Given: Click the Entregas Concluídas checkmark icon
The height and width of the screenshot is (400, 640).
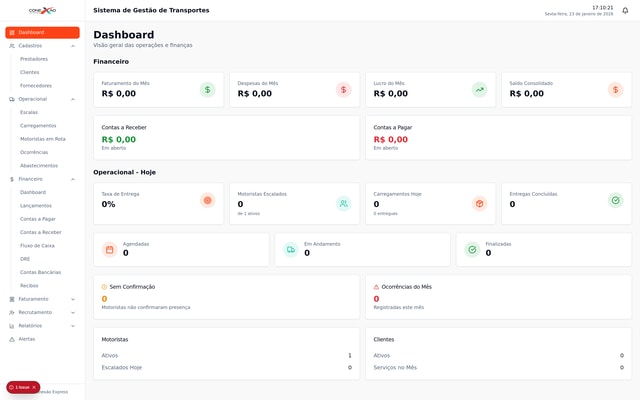Looking at the screenshot, I should click(x=615, y=201).
